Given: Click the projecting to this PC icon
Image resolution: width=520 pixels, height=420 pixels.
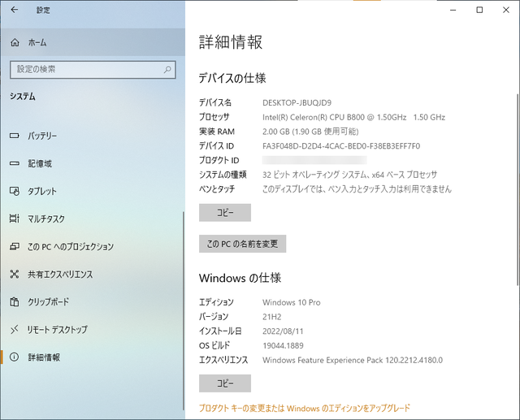Looking at the screenshot, I should (x=15, y=247).
